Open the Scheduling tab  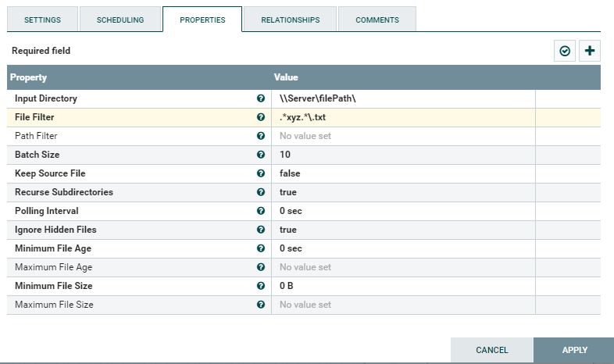(x=120, y=20)
